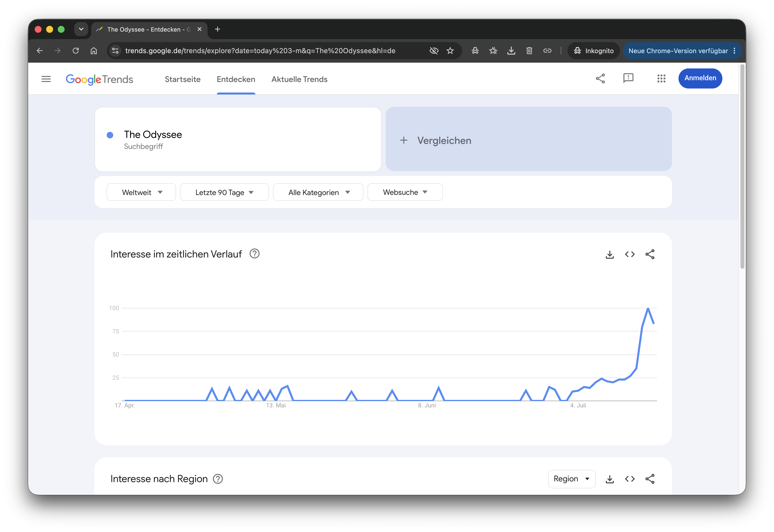Select the Entdecken tab
The image size is (774, 532).
[236, 79]
